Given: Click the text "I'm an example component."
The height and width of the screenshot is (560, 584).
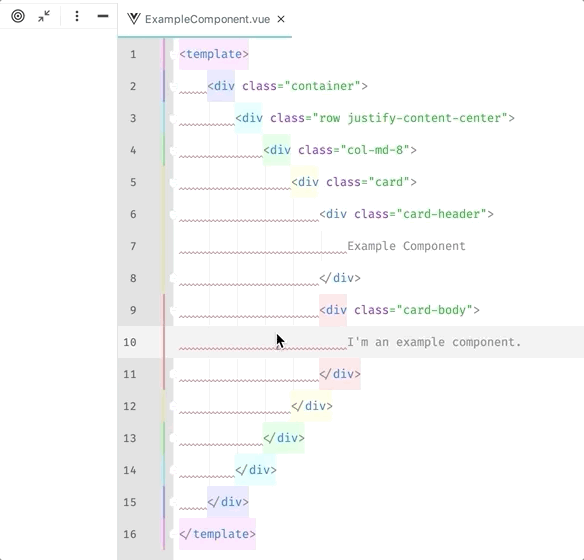Looking at the screenshot, I should pos(434,343).
